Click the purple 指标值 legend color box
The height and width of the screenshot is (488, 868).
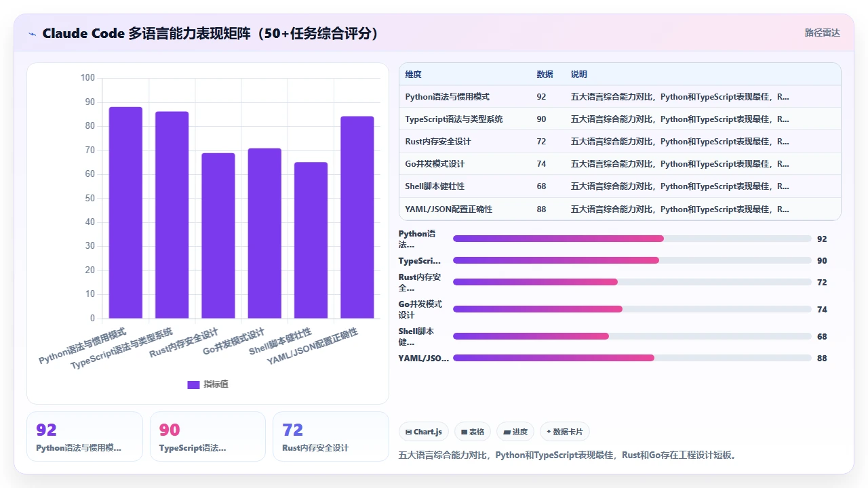[193, 384]
